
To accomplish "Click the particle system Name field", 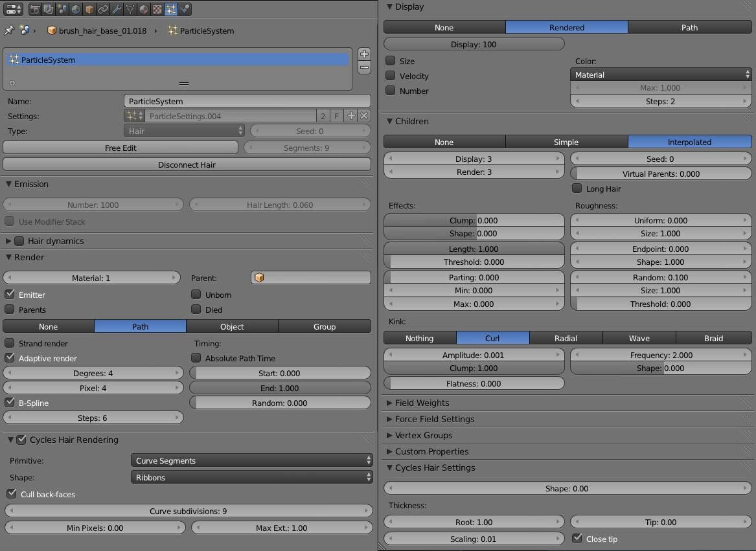I will [247, 101].
